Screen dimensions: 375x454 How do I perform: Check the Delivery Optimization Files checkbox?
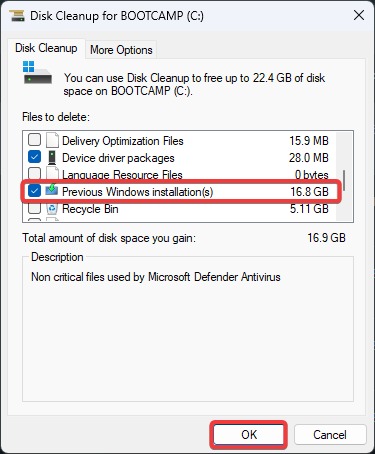pos(35,140)
